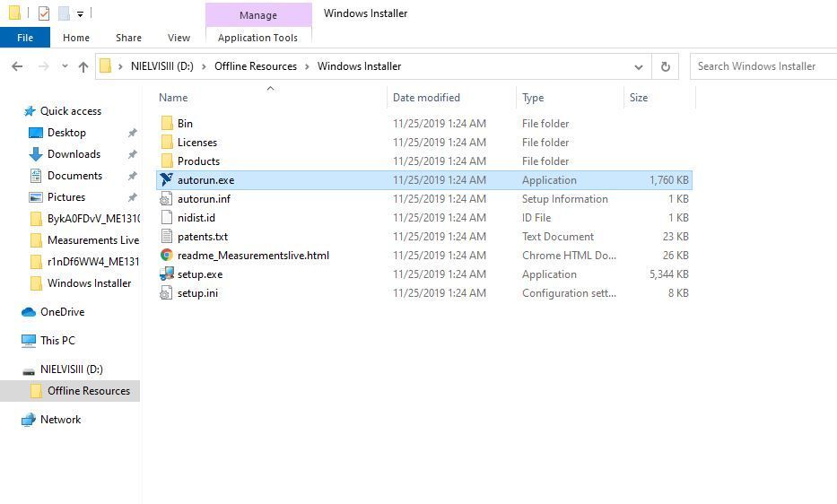Open Downloads in Quick access
The image size is (837, 504).
[74, 153]
